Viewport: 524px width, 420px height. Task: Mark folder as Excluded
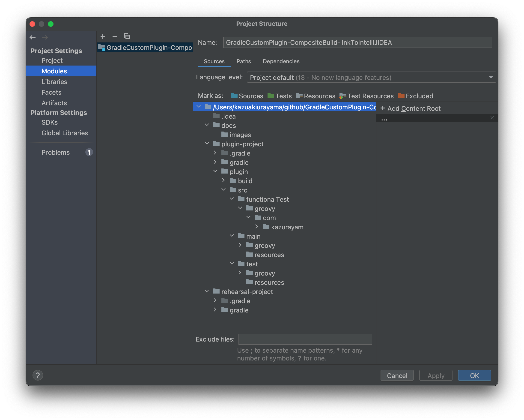click(415, 96)
